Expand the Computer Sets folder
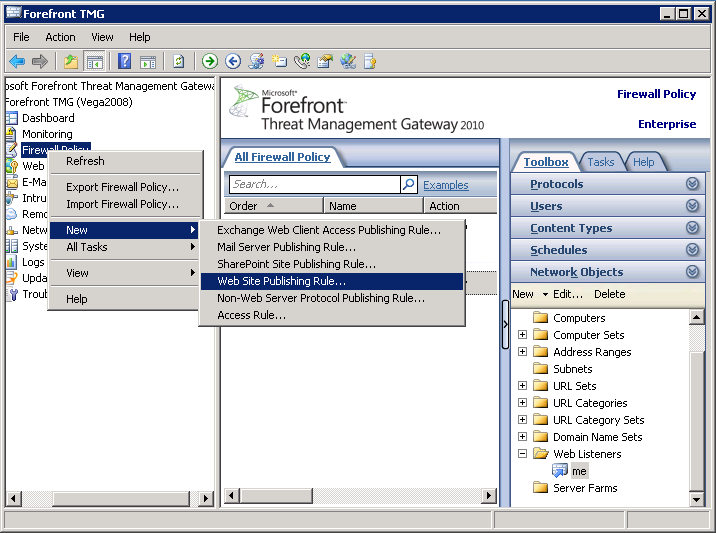Image resolution: width=716 pixels, height=533 pixels. coord(522,335)
